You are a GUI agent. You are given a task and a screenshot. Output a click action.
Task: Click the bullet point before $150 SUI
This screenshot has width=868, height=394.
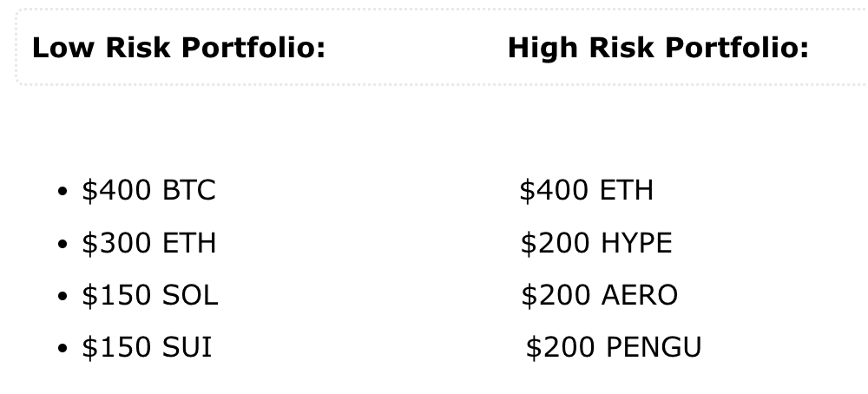click(62, 348)
